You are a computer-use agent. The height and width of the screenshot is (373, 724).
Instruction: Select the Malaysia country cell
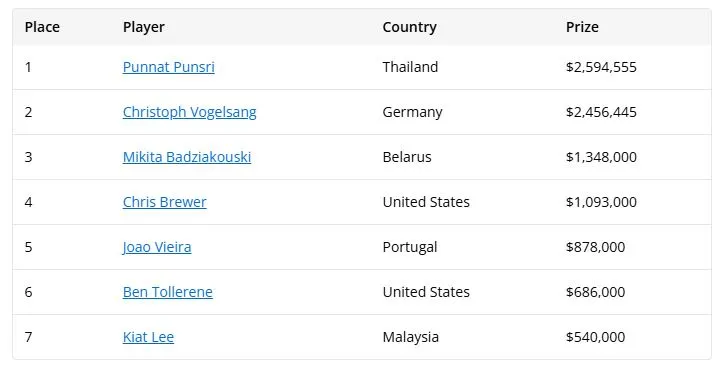pos(410,337)
